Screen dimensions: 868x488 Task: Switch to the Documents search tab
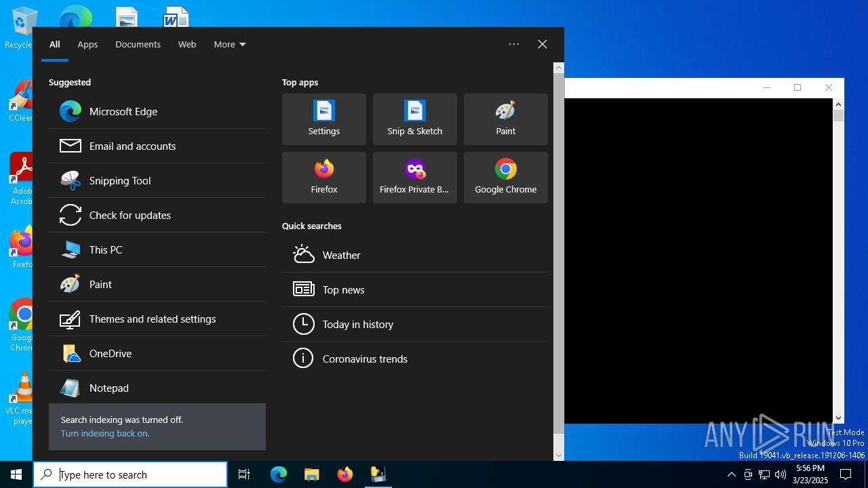click(x=138, y=44)
